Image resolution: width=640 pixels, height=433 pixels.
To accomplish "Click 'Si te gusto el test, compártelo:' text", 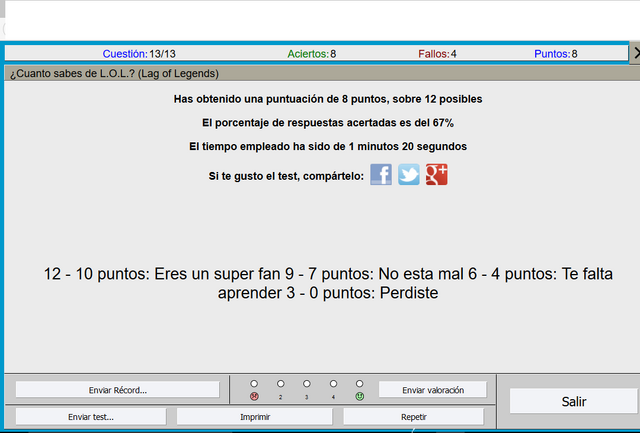I will click(286, 176).
